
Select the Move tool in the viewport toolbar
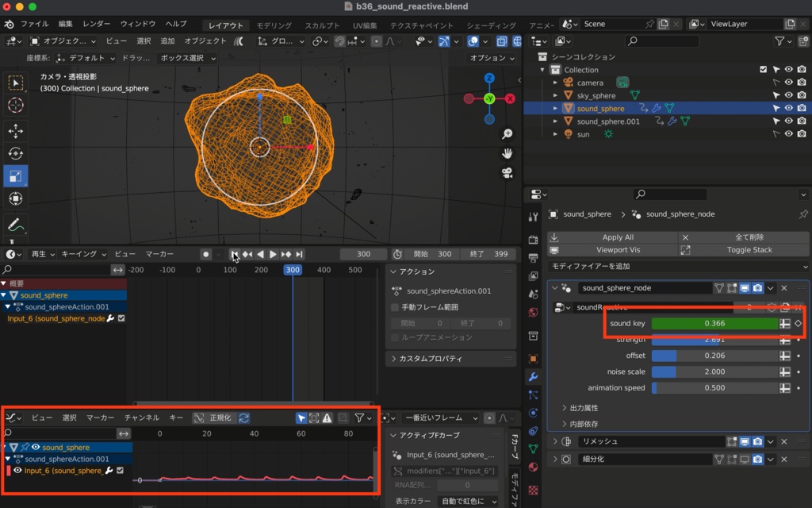(x=16, y=129)
